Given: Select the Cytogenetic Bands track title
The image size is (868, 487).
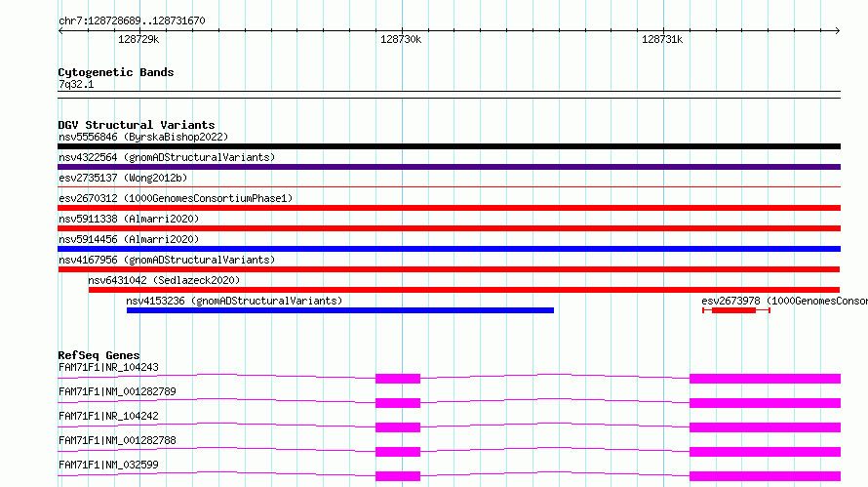Looking at the screenshot, I should [x=116, y=72].
